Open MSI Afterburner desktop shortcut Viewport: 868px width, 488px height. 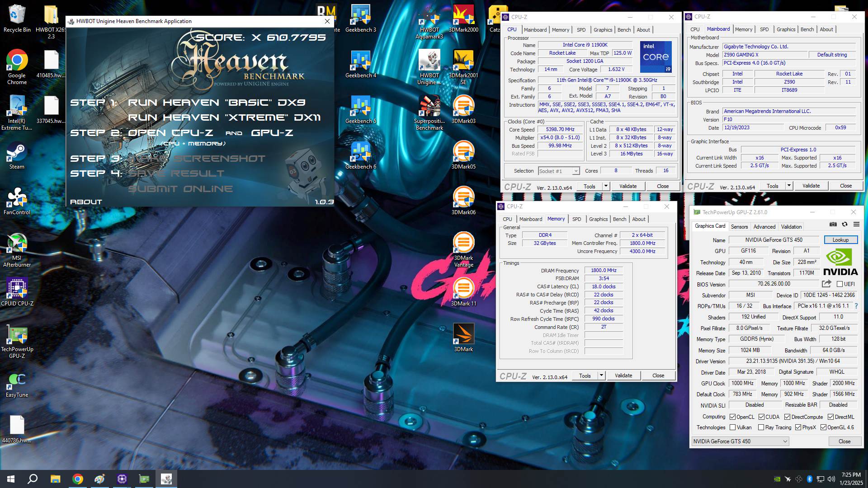click(17, 250)
